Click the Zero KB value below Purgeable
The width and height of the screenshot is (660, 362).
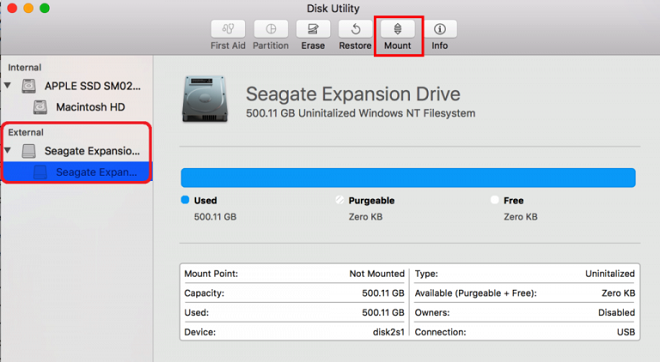click(365, 217)
